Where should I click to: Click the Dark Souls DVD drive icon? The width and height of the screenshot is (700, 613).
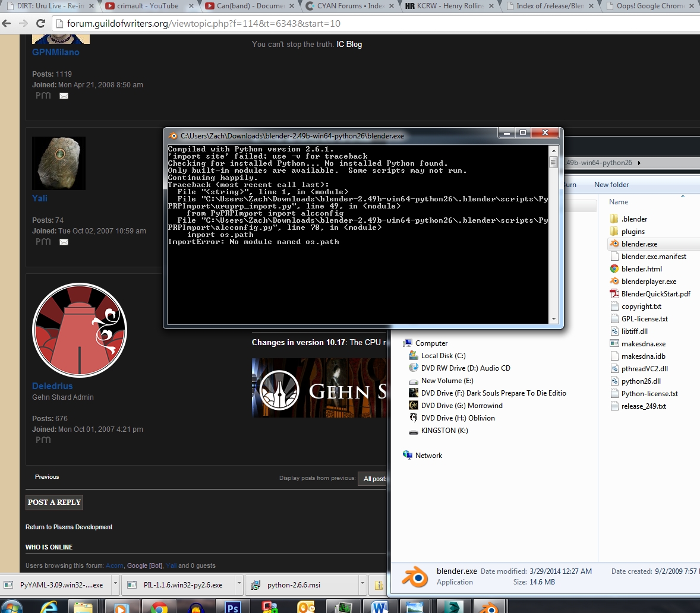414,393
